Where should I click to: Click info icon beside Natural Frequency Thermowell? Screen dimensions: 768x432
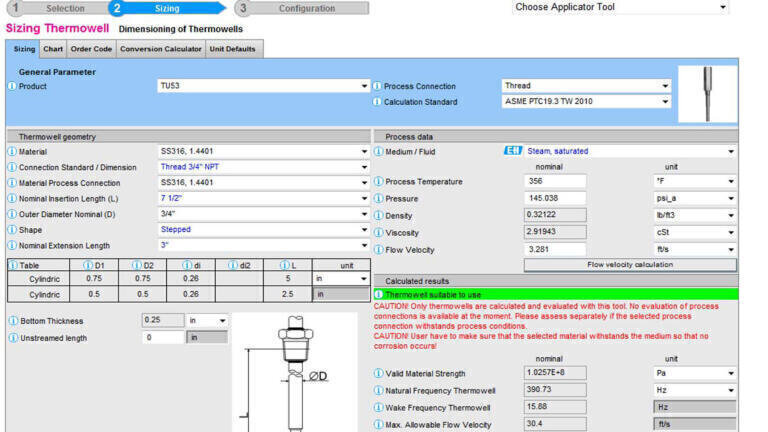[x=379, y=391]
